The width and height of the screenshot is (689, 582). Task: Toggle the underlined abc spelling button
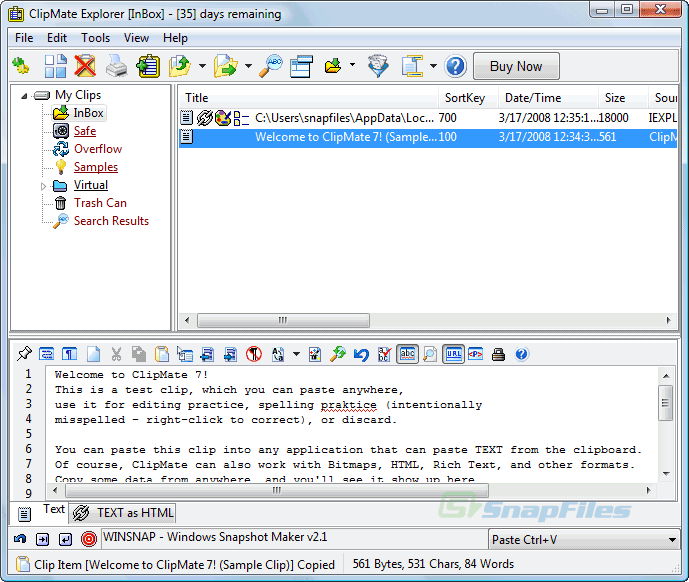(407, 354)
